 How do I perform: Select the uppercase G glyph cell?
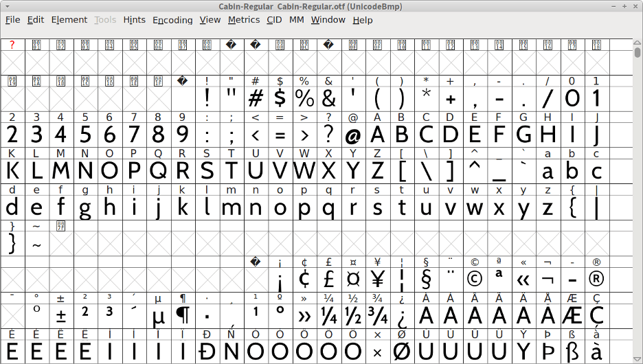(523, 135)
